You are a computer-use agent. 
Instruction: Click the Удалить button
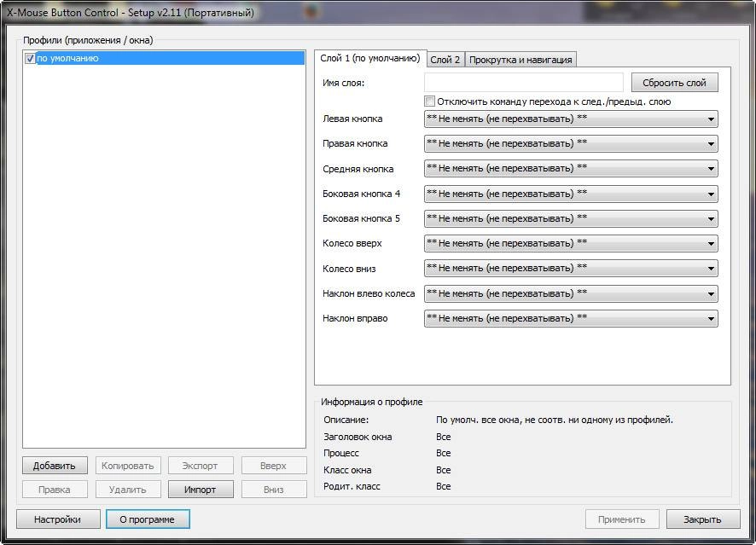point(128,490)
